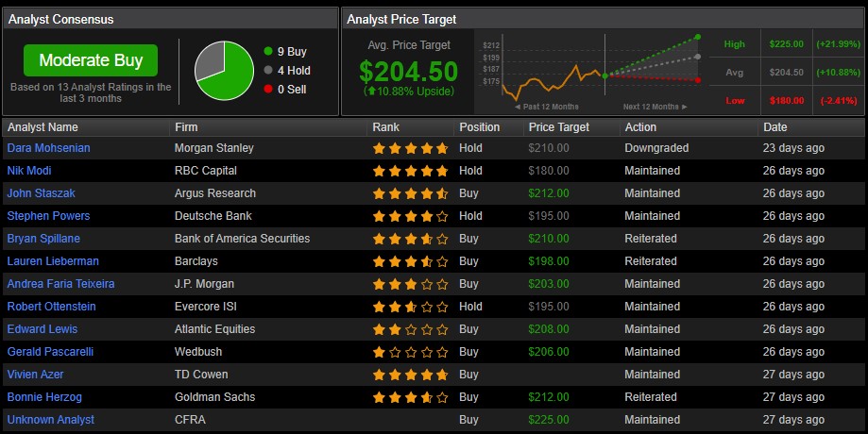Image resolution: width=868 pixels, height=434 pixels.
Task: Click the Downgraded action cell
Action: click(x=656, y=148)
